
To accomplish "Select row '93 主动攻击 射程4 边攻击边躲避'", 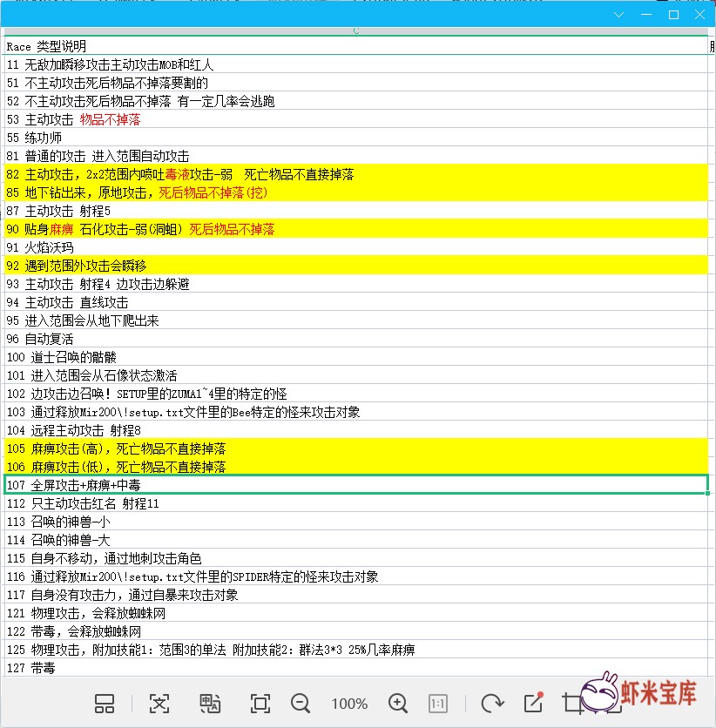I will pyautogui.click(x=355, y=284).
